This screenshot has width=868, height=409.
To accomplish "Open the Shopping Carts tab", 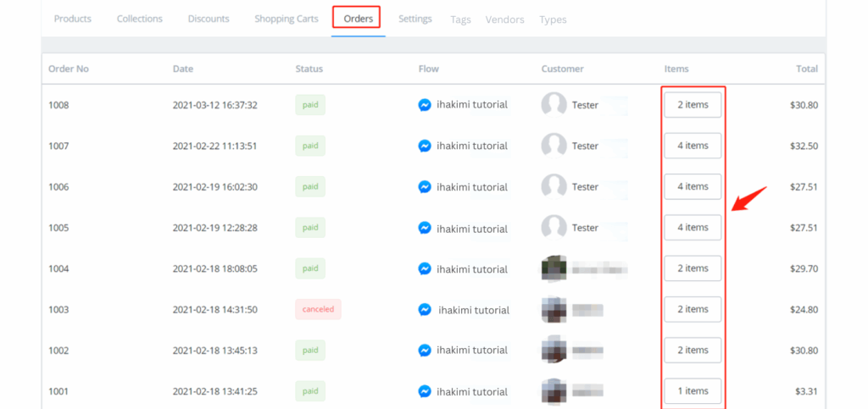I will (287, 19).
